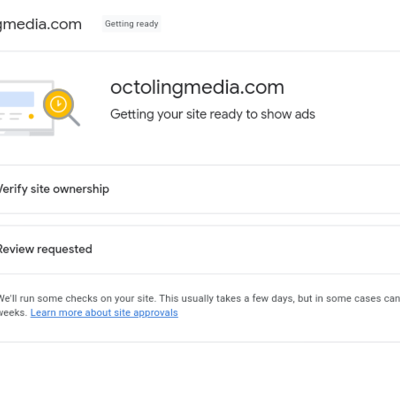Click the 'We'll run some checks' paragraph
Image resolution: width=400 pixels, height=400 pixels.
[200, 305]
